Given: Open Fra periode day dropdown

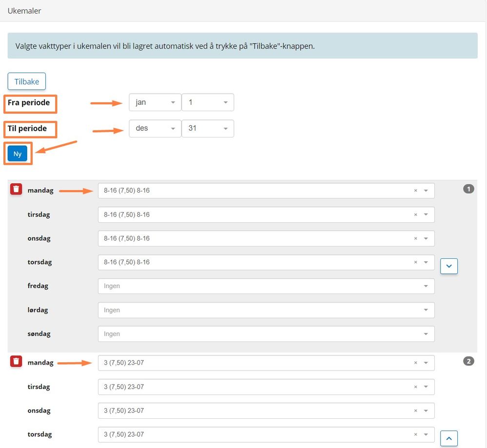Looking at the screenshot, I should tap(208, 102).
